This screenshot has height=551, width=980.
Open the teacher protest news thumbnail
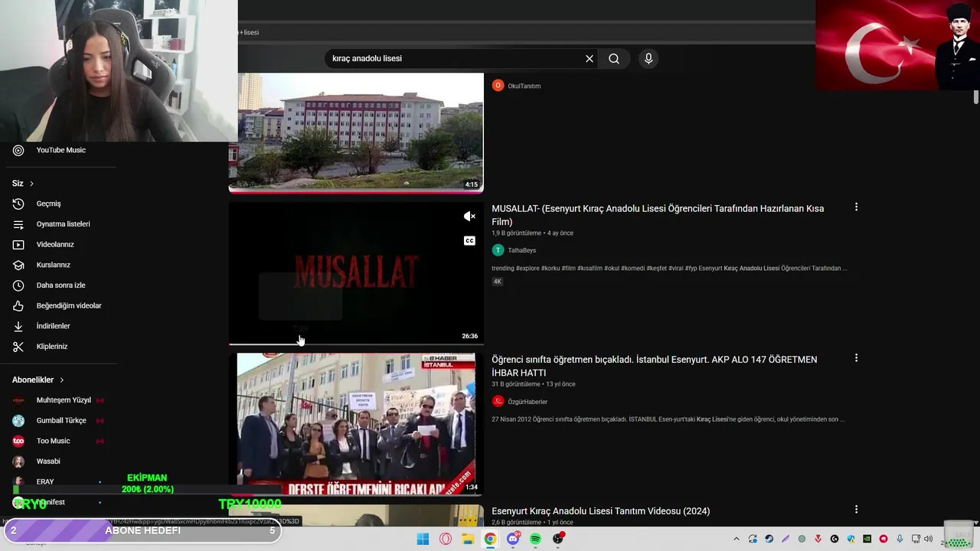(x=356, y=424)
